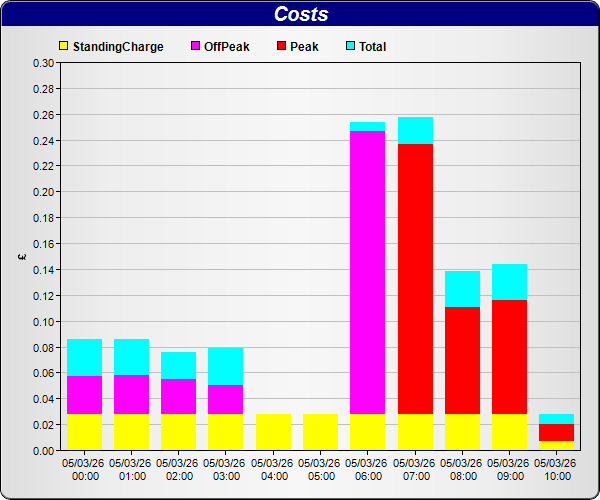Click the yellow StandingCharge bar at 05:00
The image size is (600, 500).
320,432
